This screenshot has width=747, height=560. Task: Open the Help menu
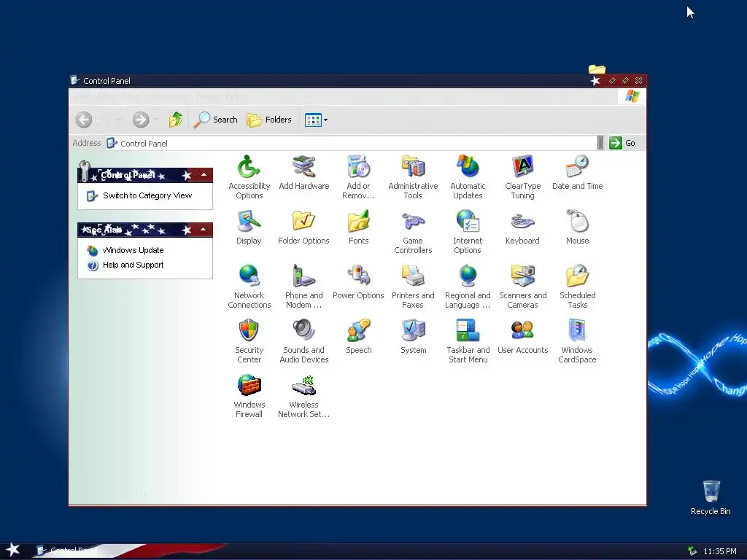pos(233,97)
